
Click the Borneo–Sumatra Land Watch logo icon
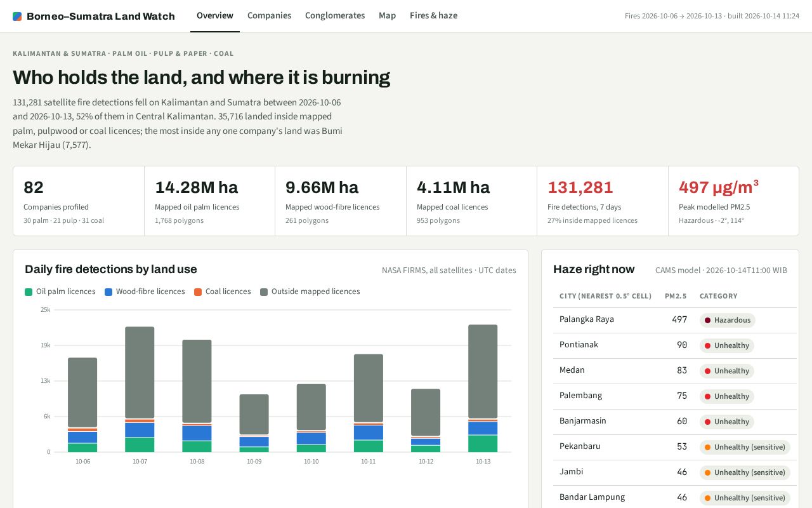click(x=17, y=17)
